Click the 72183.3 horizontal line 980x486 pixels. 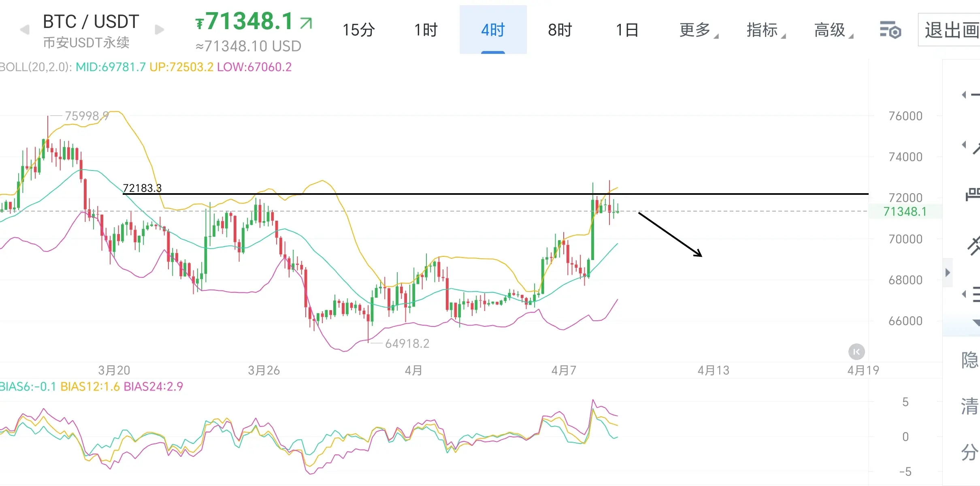(x=445, y=194)
